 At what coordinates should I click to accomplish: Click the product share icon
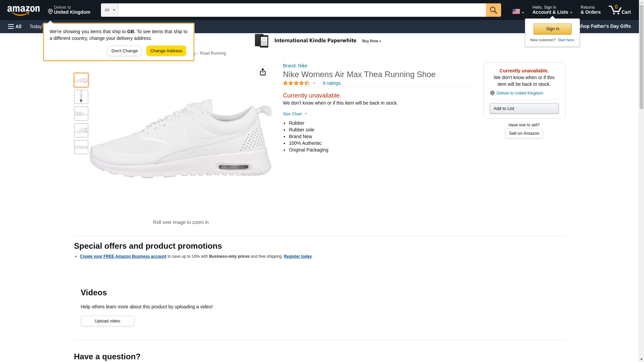[263, 72]
